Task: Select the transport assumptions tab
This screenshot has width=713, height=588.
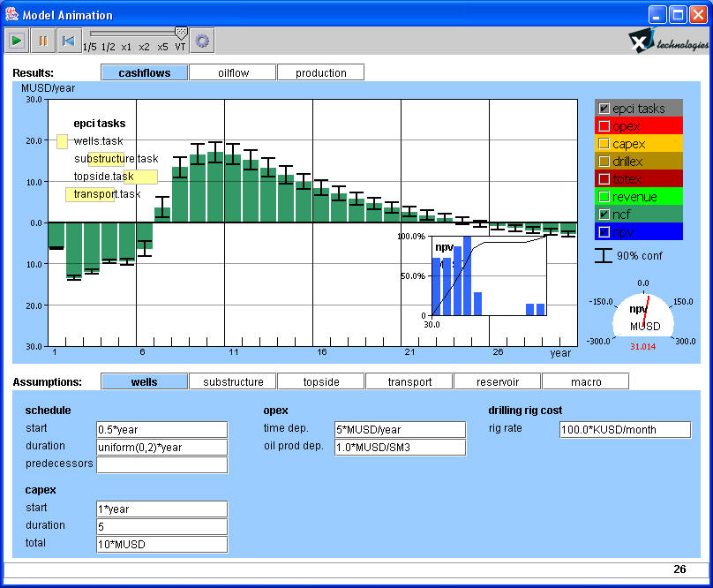Action: [x=409, y=381]
